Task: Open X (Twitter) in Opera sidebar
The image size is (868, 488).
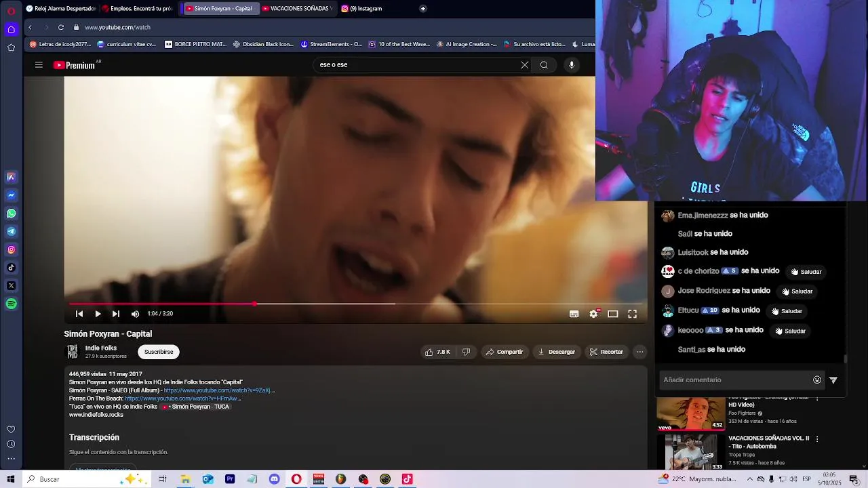Action: tap(11, 286)
